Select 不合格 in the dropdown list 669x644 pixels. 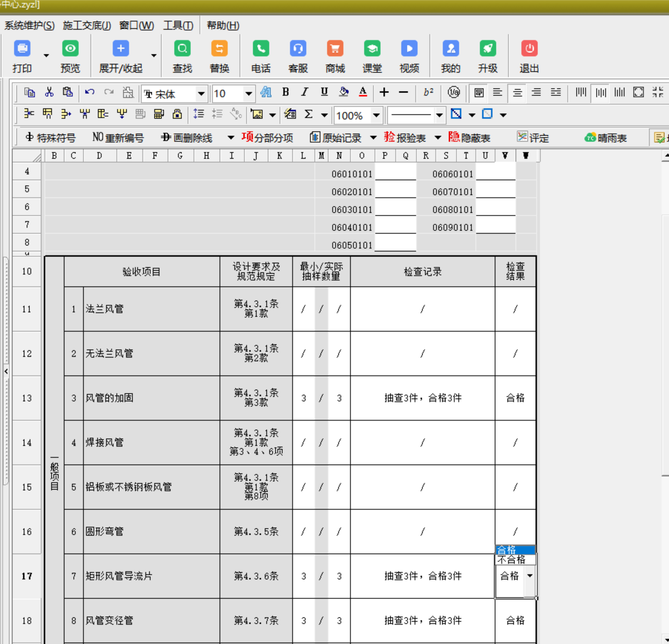click(x=512, y=560)
